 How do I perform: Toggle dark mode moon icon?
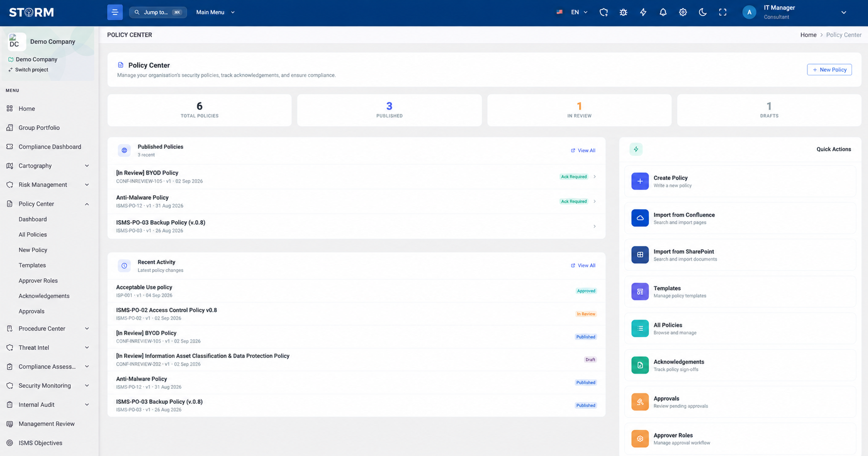point(703,12)
